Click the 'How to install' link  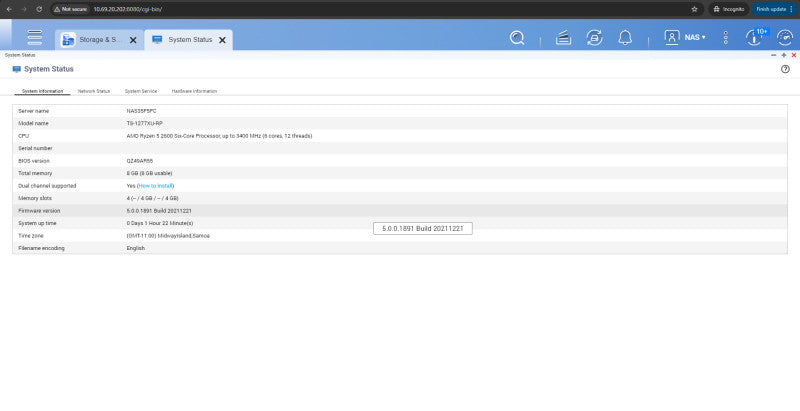point(156,186)
